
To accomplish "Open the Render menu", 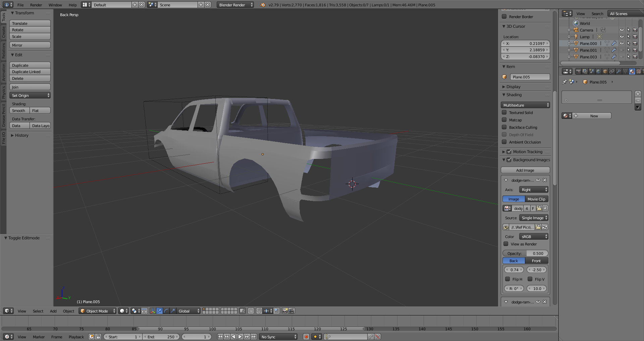I will (36, 5).
